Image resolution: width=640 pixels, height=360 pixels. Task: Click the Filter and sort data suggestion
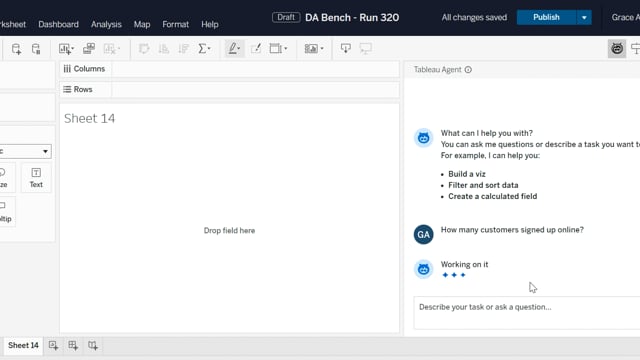483,185
